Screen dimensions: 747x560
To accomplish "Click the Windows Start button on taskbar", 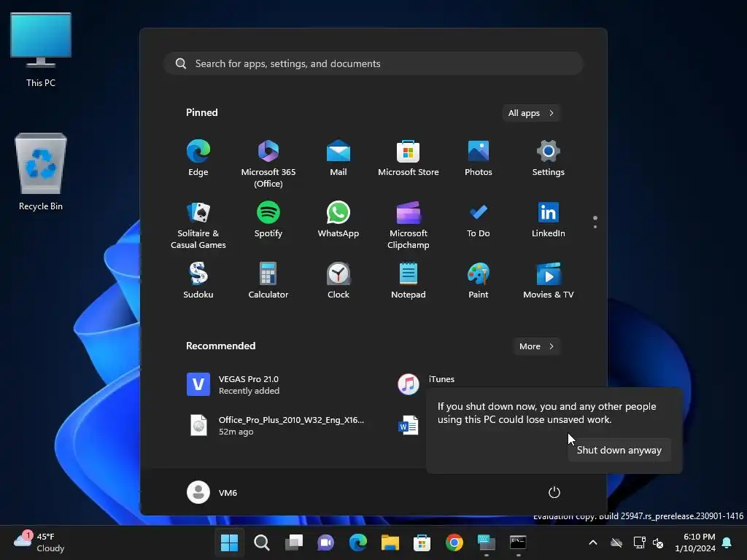I will click(229, 542).
